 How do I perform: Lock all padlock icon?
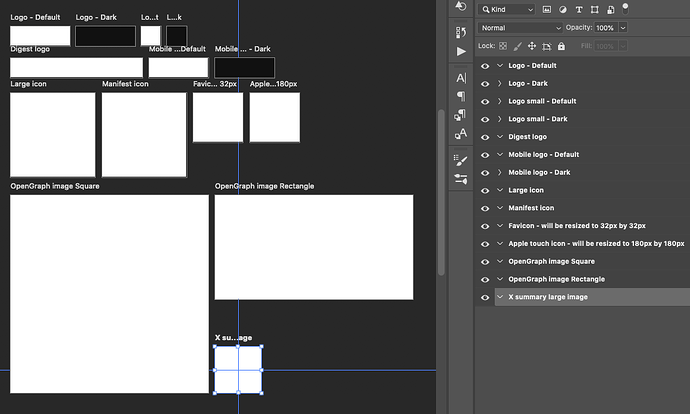click(561, 46)
